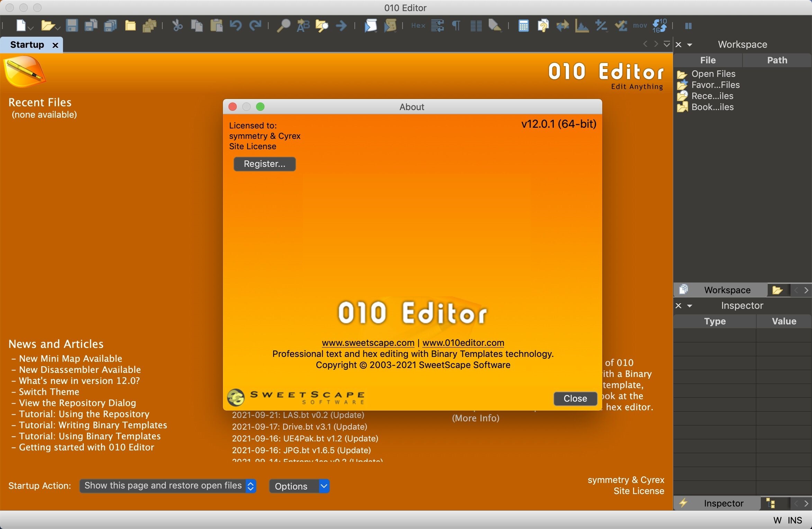812x529 pixels.
Task: Switch to the Startup tab
Action: (x=28, y=44)
